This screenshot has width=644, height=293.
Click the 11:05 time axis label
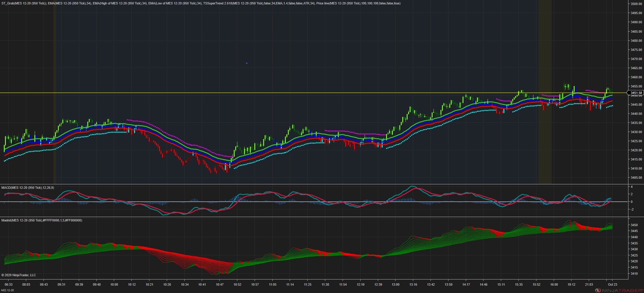click(x=273, y=284)
